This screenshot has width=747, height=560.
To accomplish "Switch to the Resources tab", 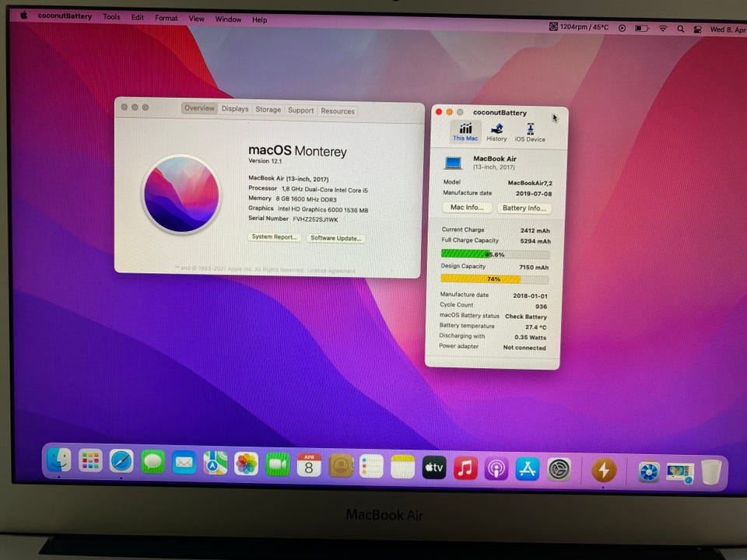I will pos(337,111).
